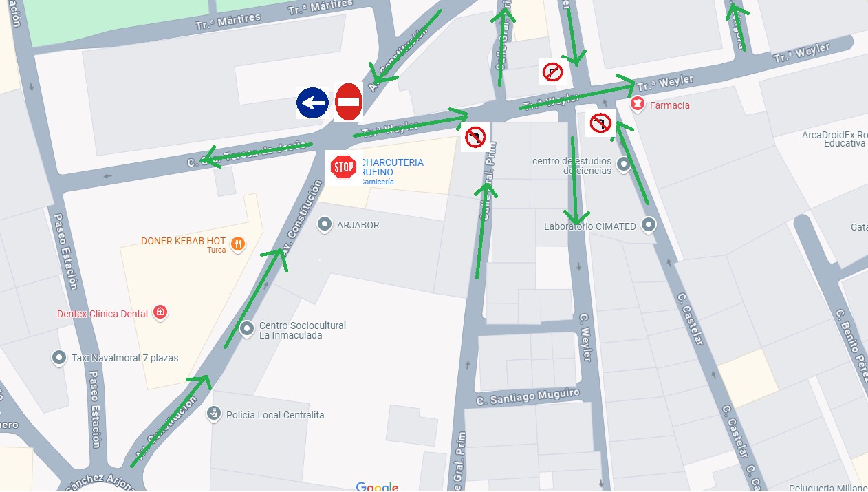Click the no-left-turn sign above Gral. Prim

475,137
